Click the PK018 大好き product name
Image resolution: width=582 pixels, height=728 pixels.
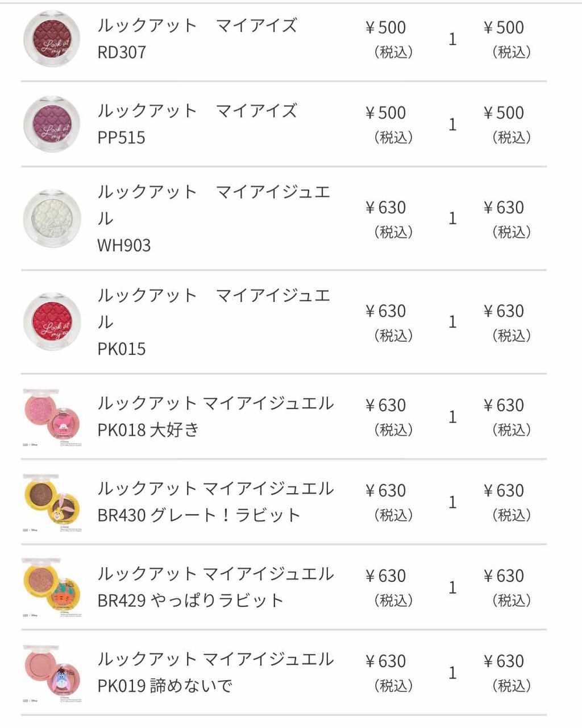coord(215,416)
